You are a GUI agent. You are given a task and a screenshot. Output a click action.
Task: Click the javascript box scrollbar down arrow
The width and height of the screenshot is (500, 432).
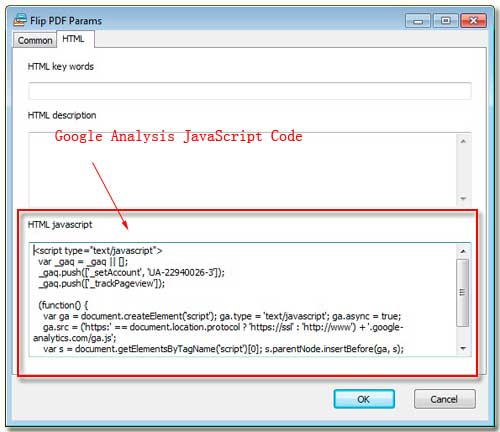[463, 348]
